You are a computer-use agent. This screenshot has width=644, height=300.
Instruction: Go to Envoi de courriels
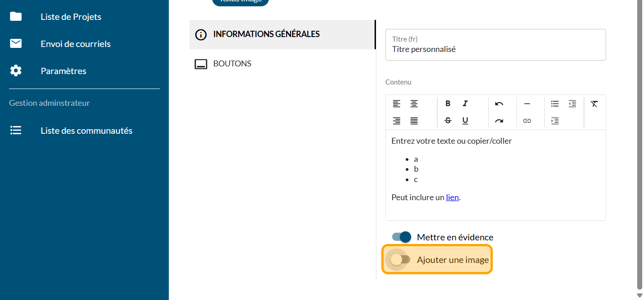(x=75, y=44)
